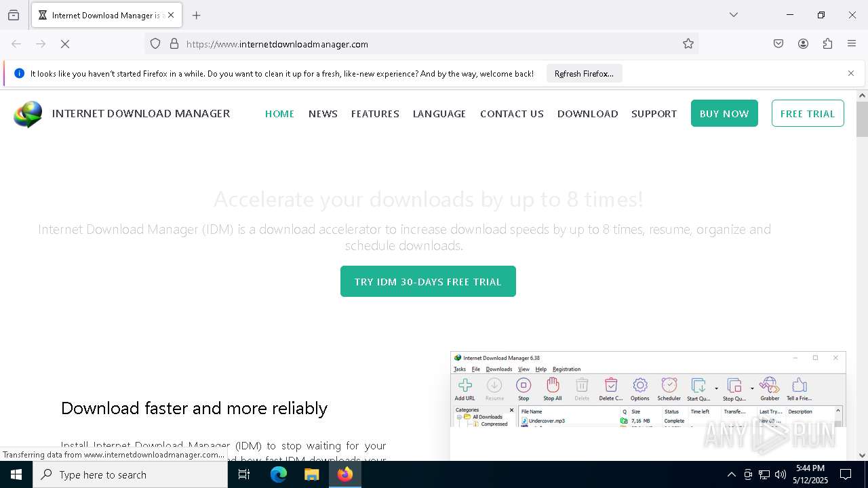Click the Firefox taskbar icon
This screenshot has height=488, width=868.
pyautogui.click(x=345, y=474)
